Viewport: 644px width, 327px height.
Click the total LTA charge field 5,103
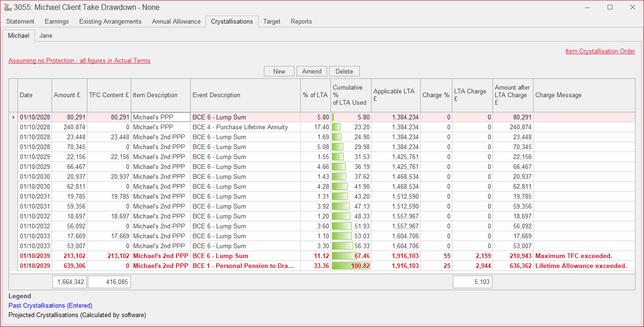click(472, 282)
